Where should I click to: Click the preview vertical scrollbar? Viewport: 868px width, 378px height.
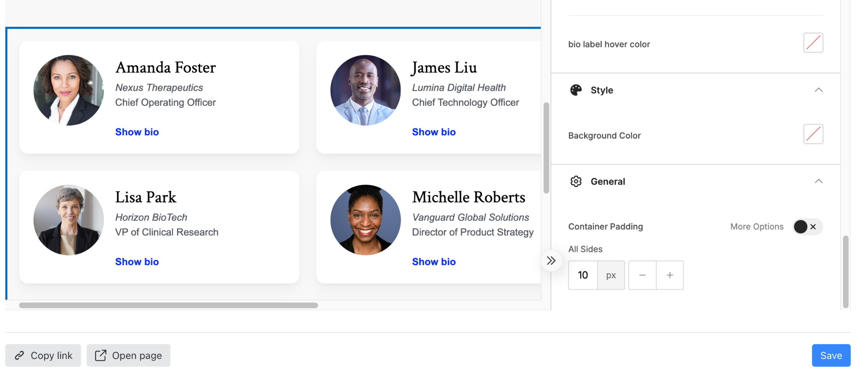click(546, 148)
